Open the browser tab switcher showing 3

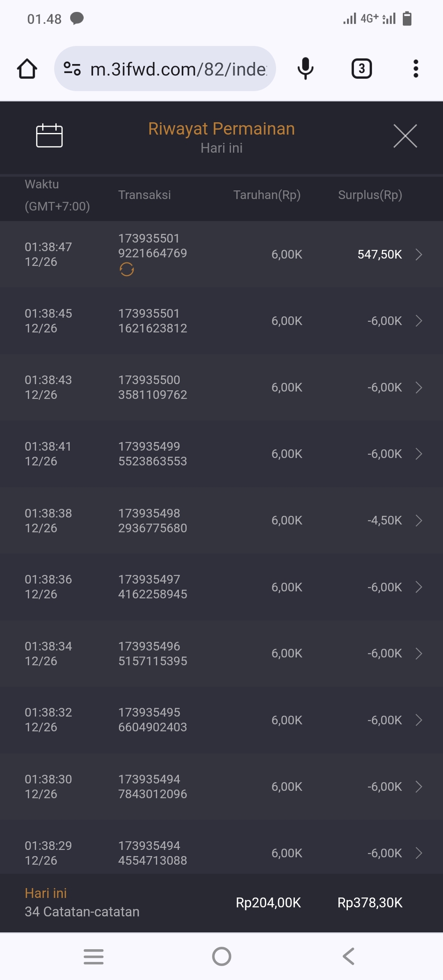361,69
